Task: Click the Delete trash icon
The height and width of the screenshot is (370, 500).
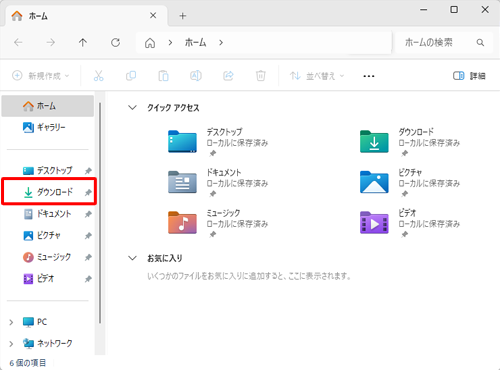Action: (261, 76)
